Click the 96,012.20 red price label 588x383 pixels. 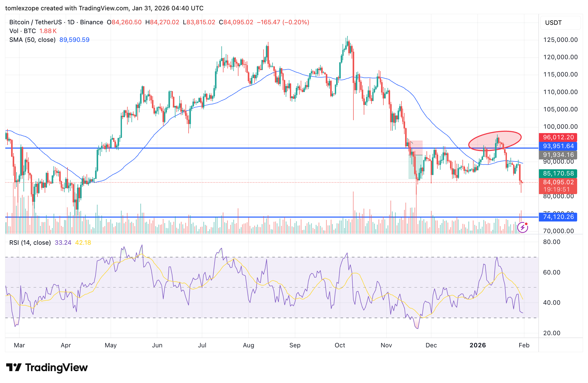point(558,137)
